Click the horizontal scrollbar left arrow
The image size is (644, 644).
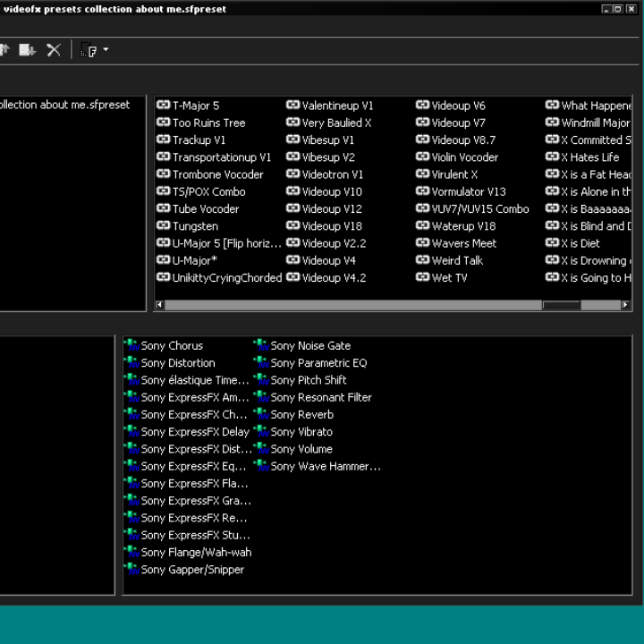pyautogui.click(x=159, y=305)
